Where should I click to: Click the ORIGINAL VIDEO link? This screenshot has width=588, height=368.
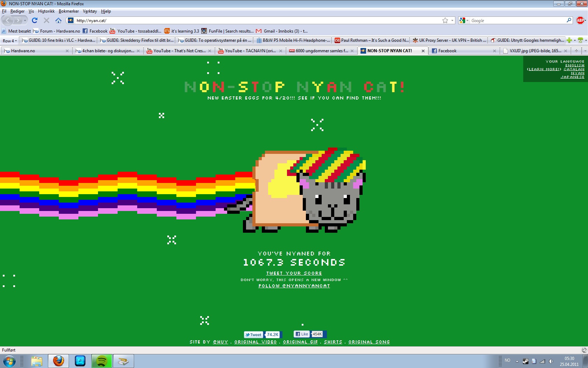point(255,342)
